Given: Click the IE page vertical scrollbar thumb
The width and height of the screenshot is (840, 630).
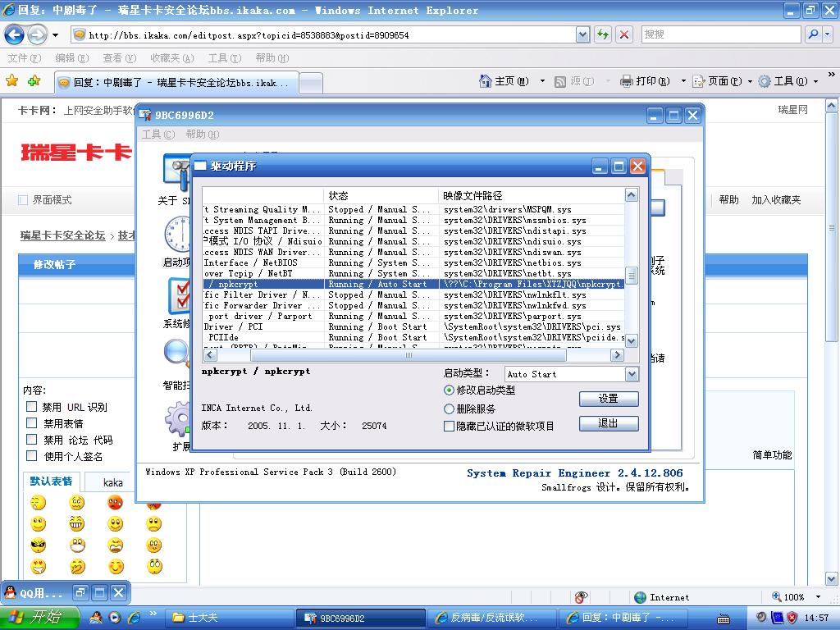Looking at the screenshot, I should point(832,228).
